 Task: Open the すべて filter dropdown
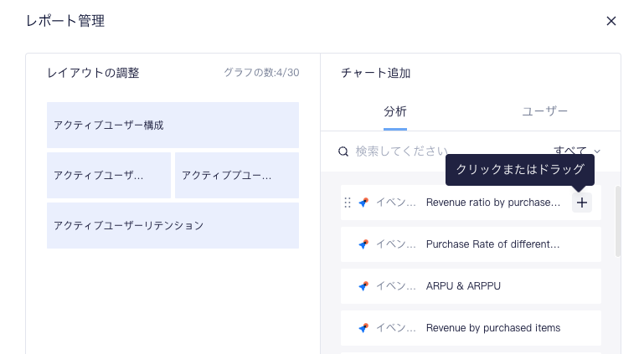pyautogui.click(x=577, y=151)
